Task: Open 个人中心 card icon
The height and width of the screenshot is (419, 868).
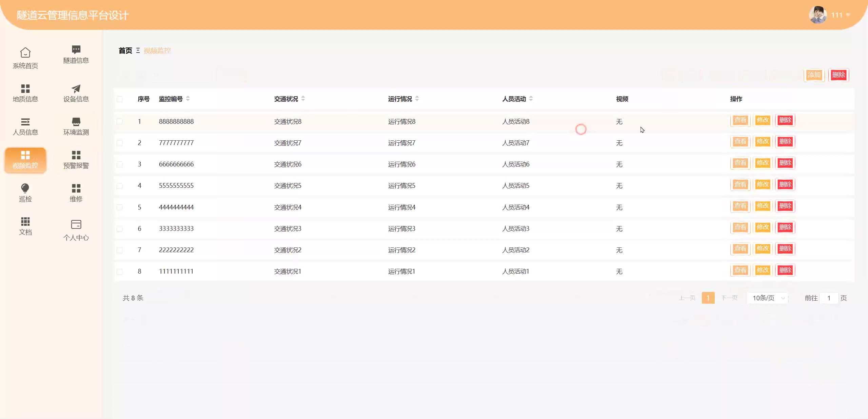Action: click(x=76, y=224)
